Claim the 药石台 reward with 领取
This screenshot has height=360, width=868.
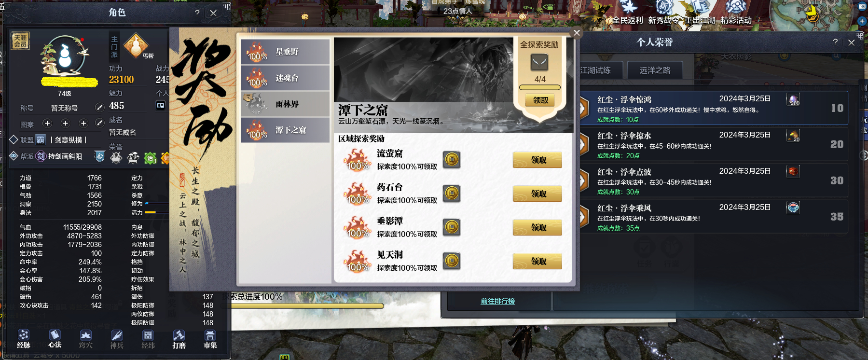(537, 194)
